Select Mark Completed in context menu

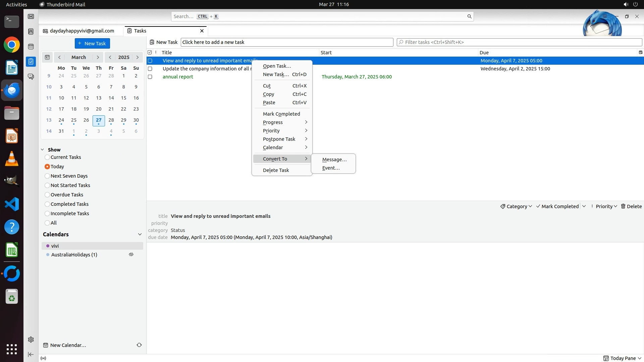pos(281,114)
